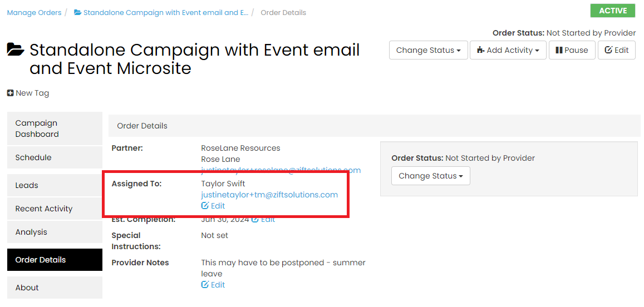Go to the Leads tab
Viewport: 644px width, 307px height.
[55, 185]
